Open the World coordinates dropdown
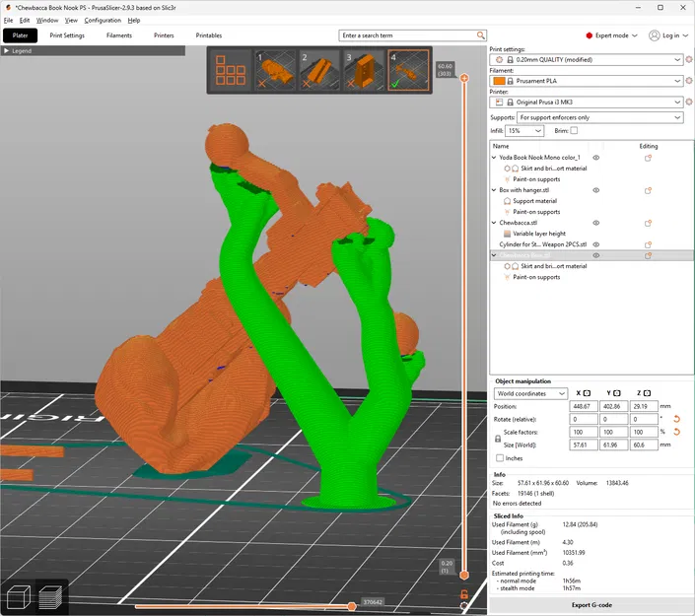Screen dimensions: 695x616 point(530,393)
